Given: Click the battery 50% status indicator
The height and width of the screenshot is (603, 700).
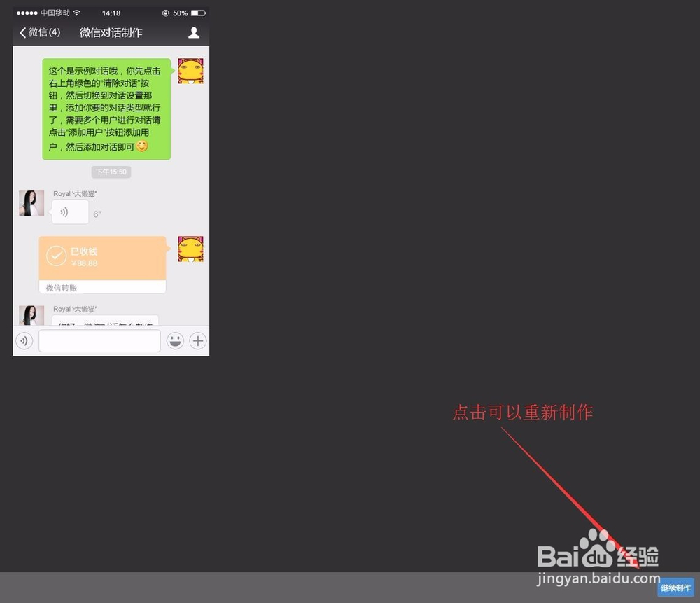Looking at the screenshot, I should [189, 13].
